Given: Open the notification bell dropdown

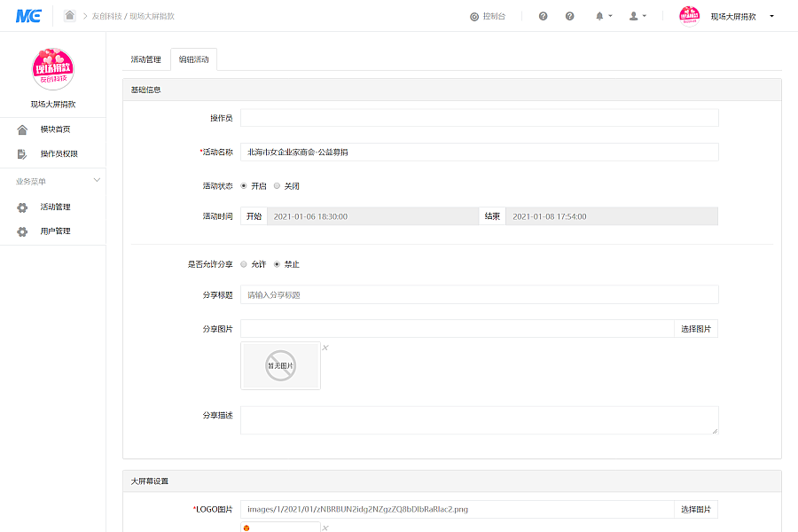Looking at the screenshot, I should click(x=604, y=16).
